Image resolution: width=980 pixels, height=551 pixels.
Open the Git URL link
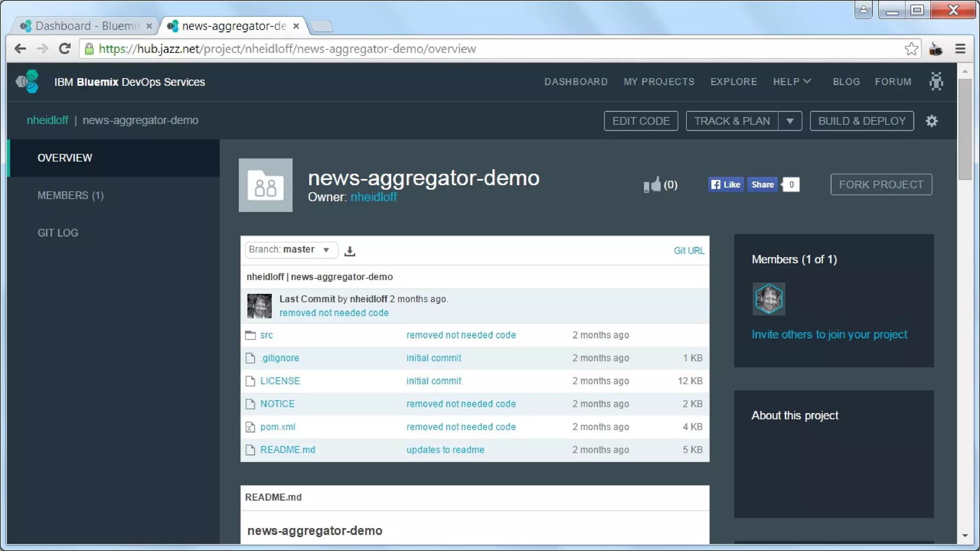coord(689,251)
